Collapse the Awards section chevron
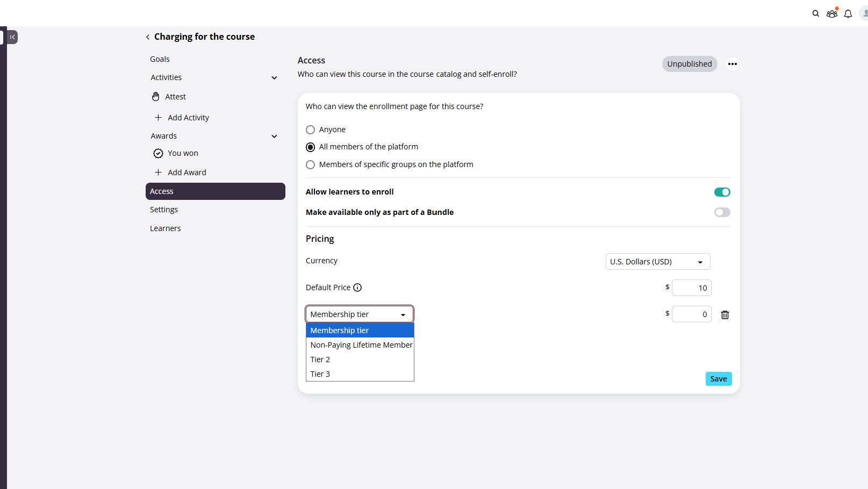Image resolution: width=868 pixels, height=489 pixels. pyautogui.click(x=274, y=136)
